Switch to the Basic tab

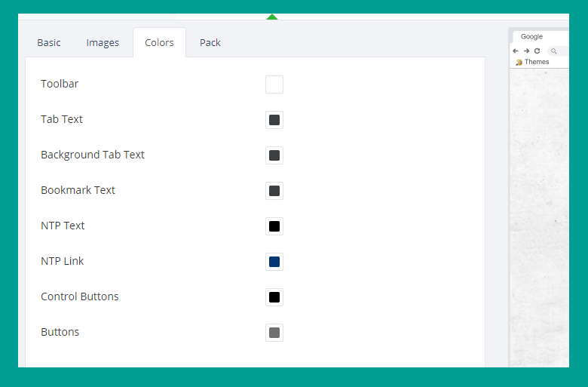click(49, 43)
